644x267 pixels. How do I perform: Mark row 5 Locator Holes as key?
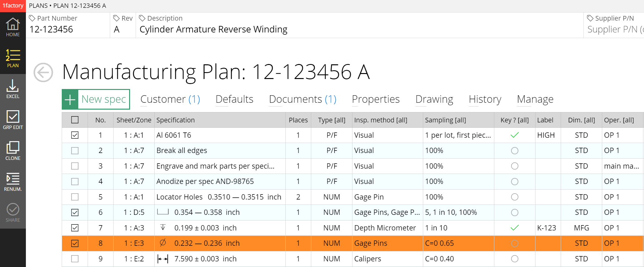tap(515, 197)
